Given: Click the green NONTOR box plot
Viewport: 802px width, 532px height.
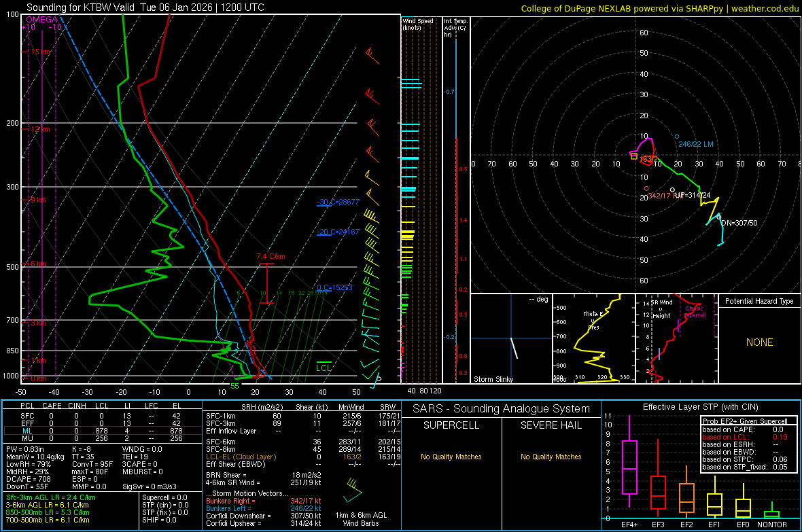Looking at the screenshot, I should pos(772,512).
